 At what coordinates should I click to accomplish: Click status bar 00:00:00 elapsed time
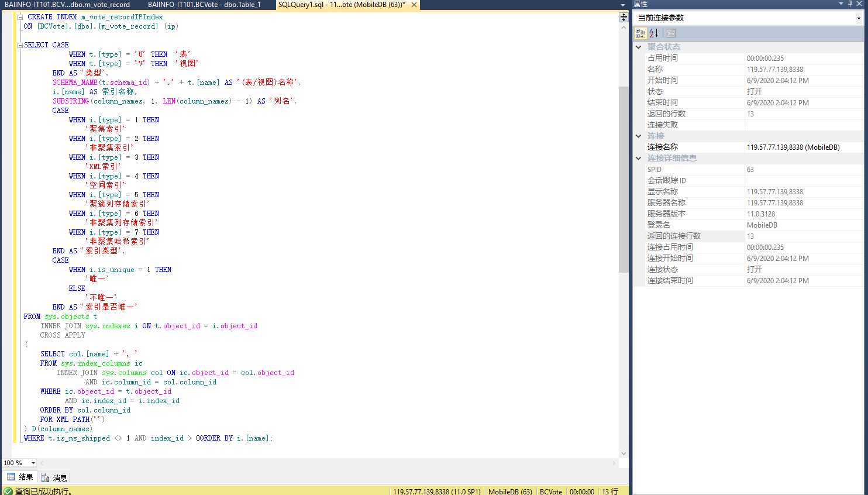point(582,491)
